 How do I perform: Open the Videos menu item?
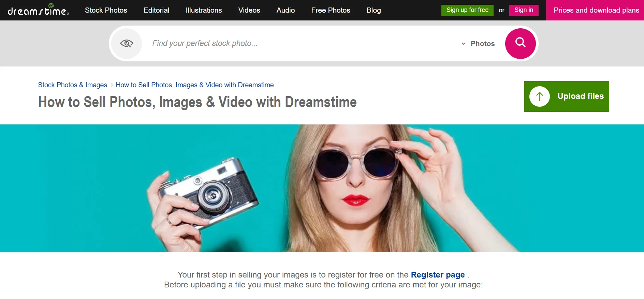(x=249, y=10)
